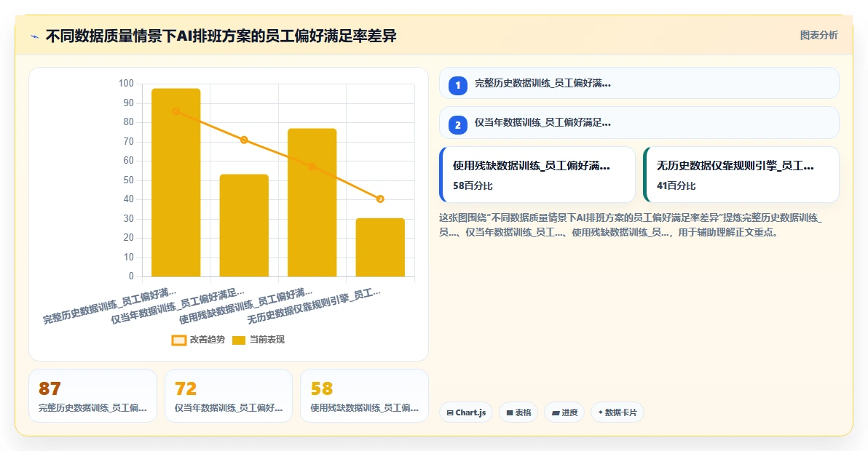Click the x-axis label 完整历史数据训练_员工偏好满...

click(x=110, y=306)
